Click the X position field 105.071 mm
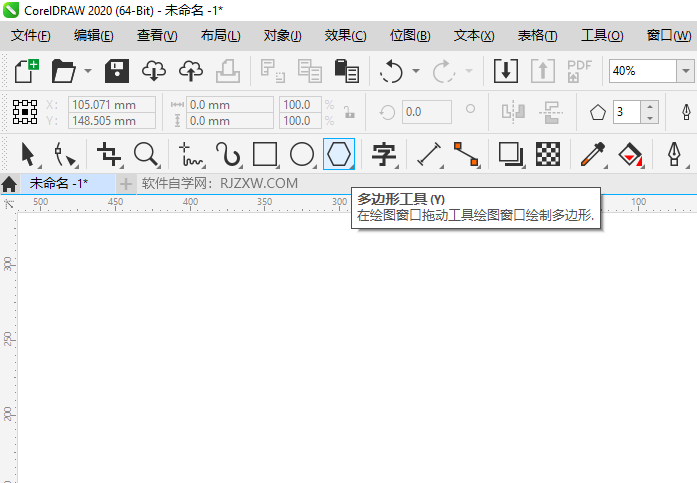 [112, 105]
